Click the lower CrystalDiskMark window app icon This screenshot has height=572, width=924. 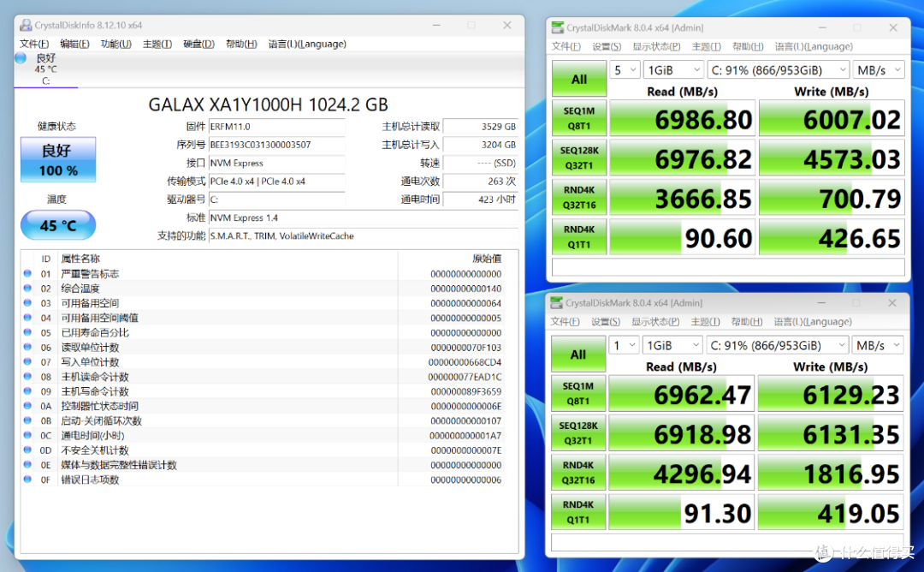(x=556, y=303)
